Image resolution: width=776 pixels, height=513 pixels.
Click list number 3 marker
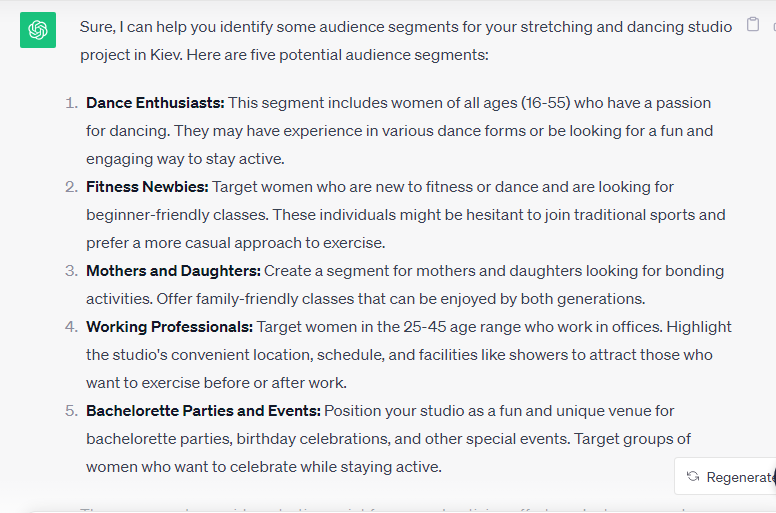(72, 271)
